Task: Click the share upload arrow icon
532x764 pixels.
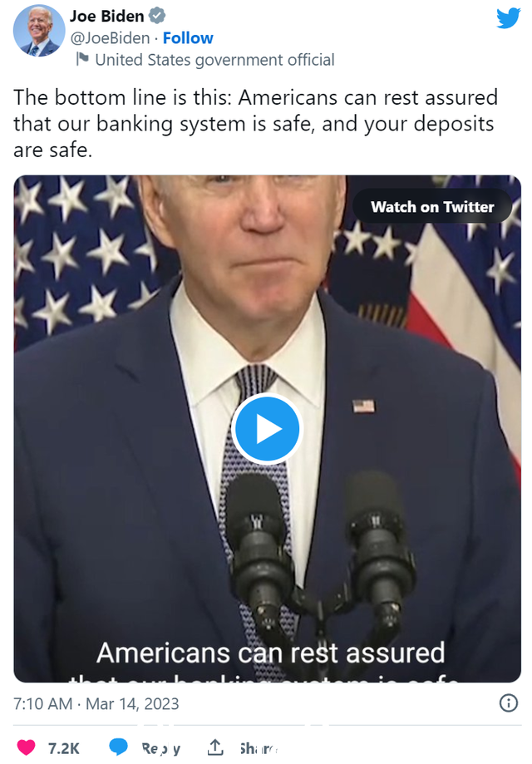Action: pos(215,747)
